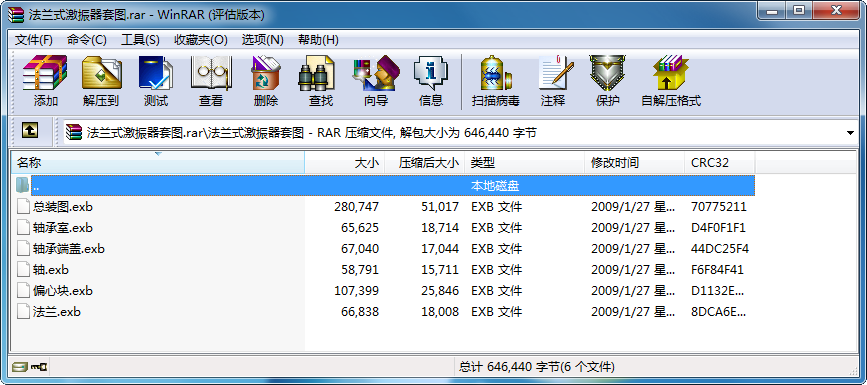The image size is (867, 385).
Task: Sort by 修改时间 column header
Action: (634, 163)
